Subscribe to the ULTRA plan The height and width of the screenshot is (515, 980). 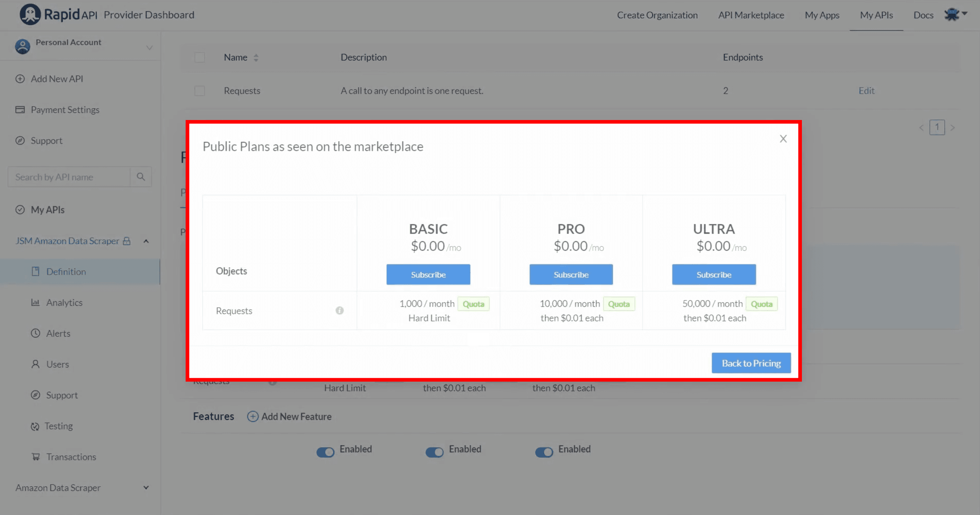714,274
